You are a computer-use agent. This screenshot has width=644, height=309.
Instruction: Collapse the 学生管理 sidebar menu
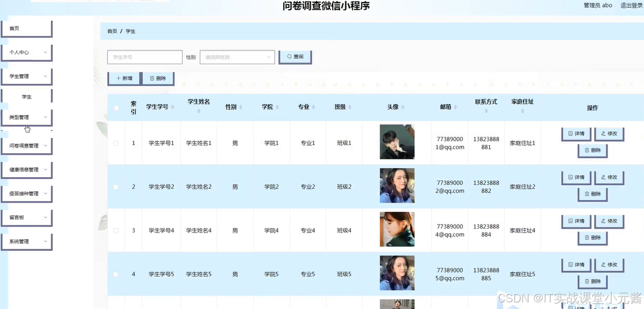point(26,76)
